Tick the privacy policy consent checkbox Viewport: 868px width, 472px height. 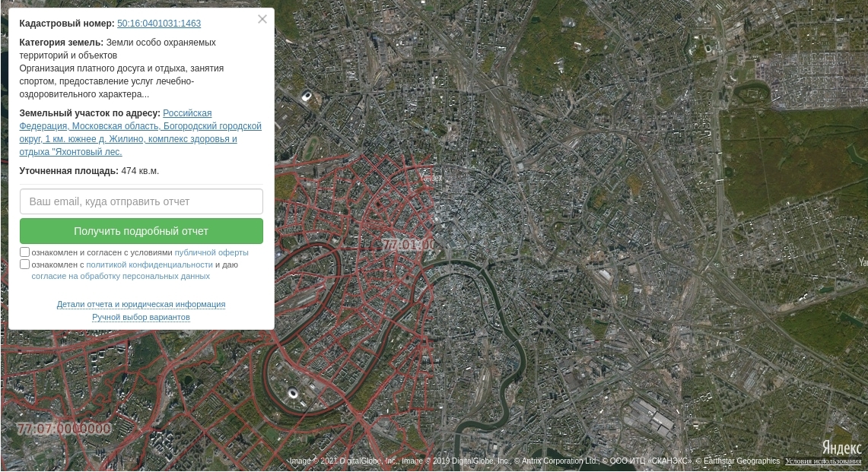[25, 265]
